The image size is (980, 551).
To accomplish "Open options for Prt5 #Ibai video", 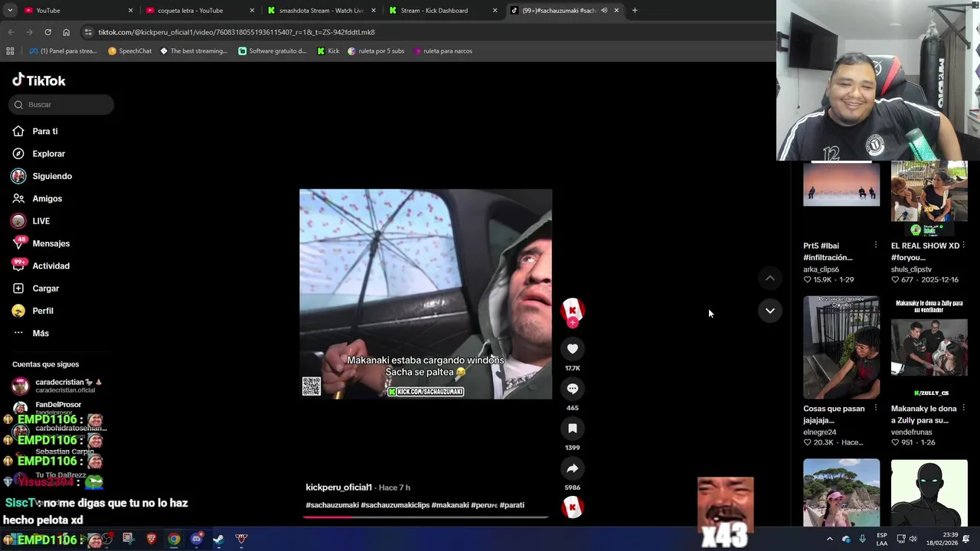I will (x=876, y=246).
